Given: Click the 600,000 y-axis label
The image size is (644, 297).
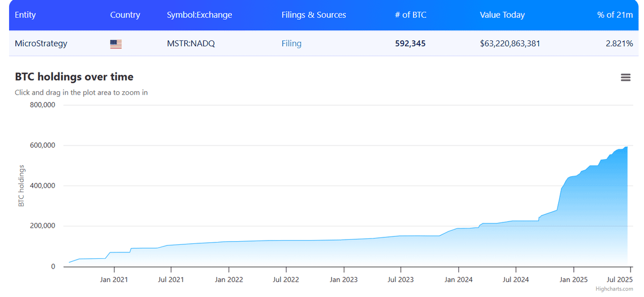Looking at the screenshot, I should point(41,146).
